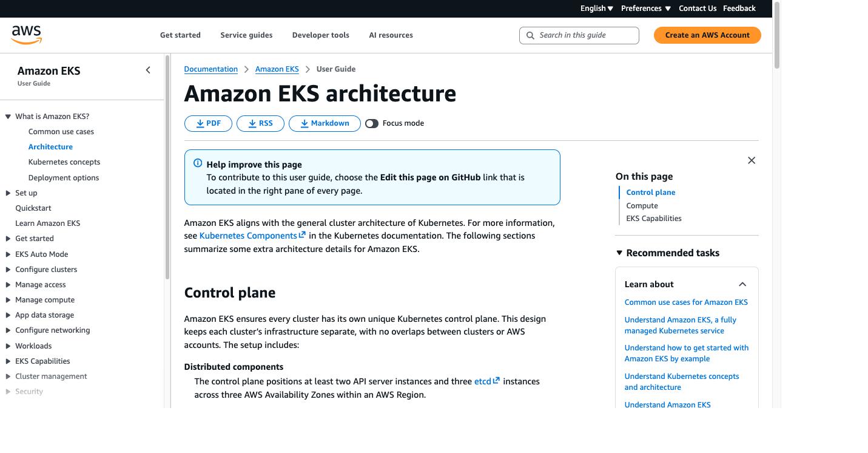Click the info icon in Help banner
The height and width of the screenshot is (453, 868).
(x=198, y=163)
